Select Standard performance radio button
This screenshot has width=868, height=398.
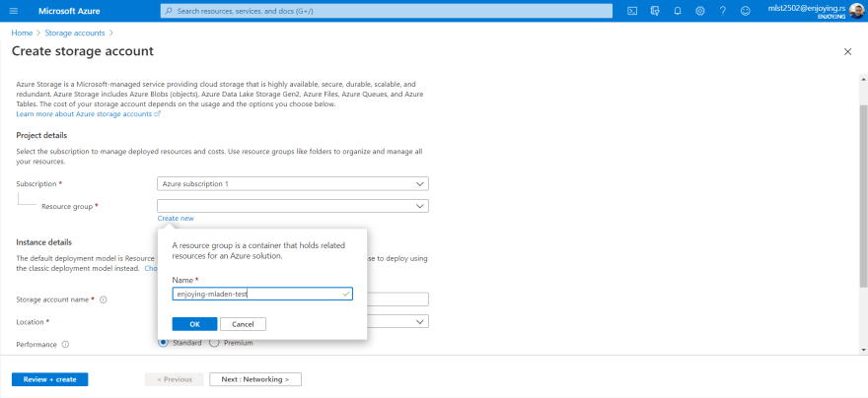click(x=164, y=343)
